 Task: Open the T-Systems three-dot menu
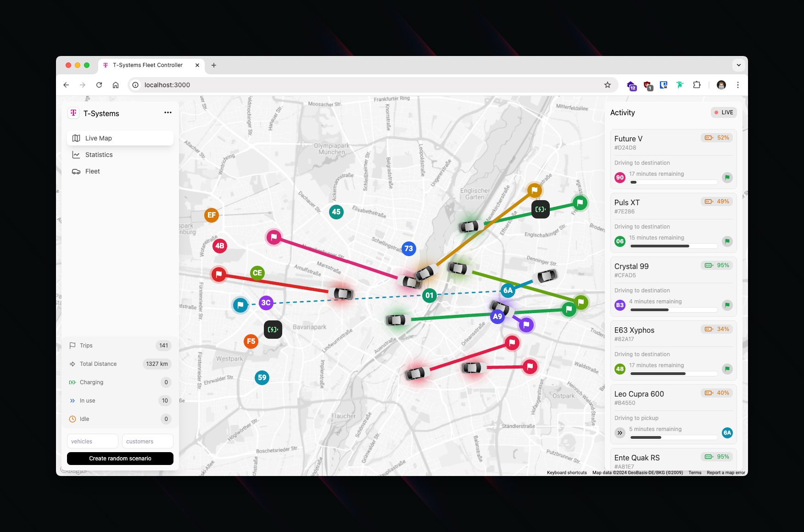point(168,113)
